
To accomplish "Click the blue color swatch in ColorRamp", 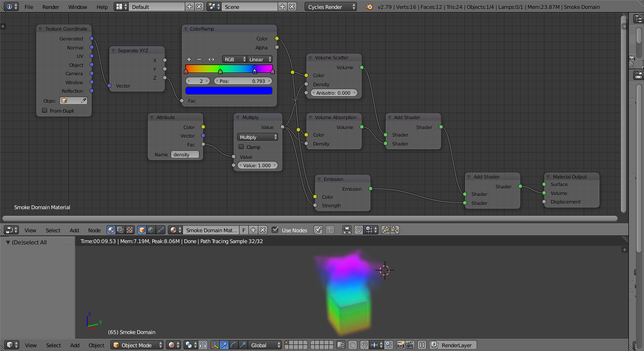I will pyautogui.click(x=229, y=90).
